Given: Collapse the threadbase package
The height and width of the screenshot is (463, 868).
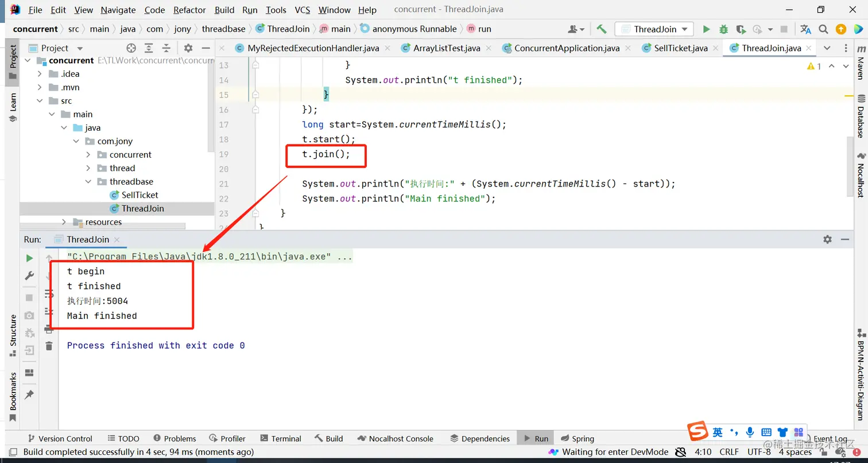Looking at the screenshot, I should tap(88, 181).
